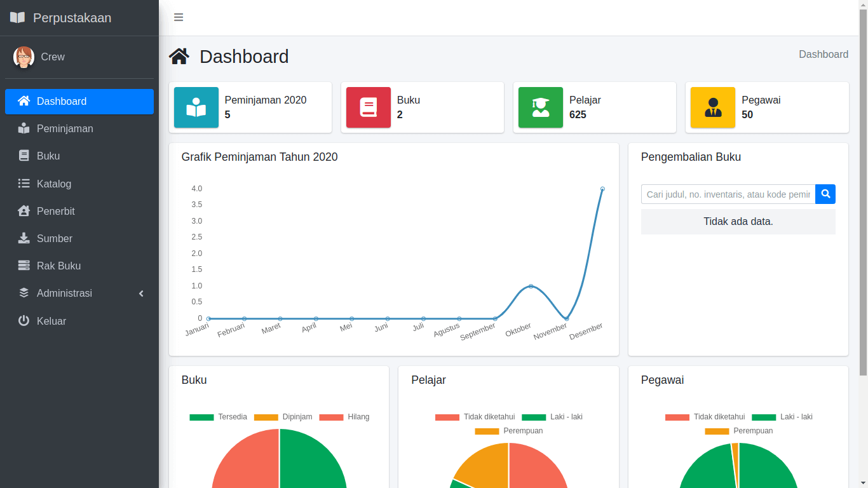Image resolution: width=868 pixels, height=488 pixels.
Task: Toggle Perempuan legend in Pegawai chart
Action: [x=738, y=431]
